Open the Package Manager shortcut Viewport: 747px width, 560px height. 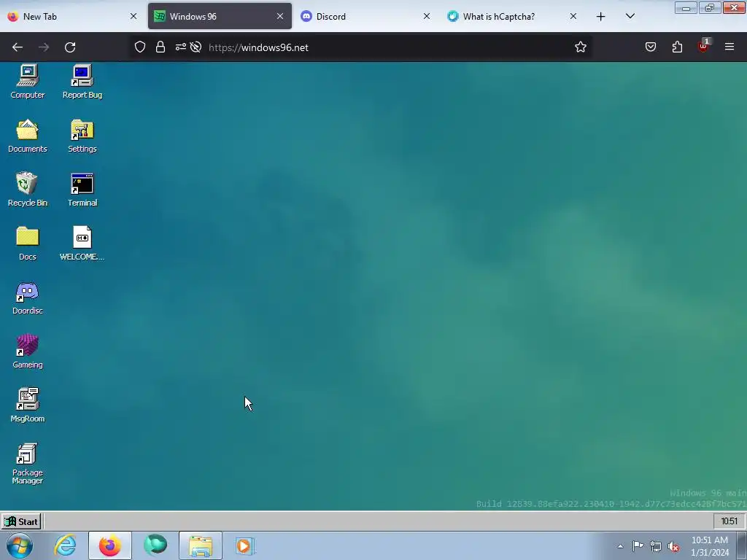[x=27, y=463]
